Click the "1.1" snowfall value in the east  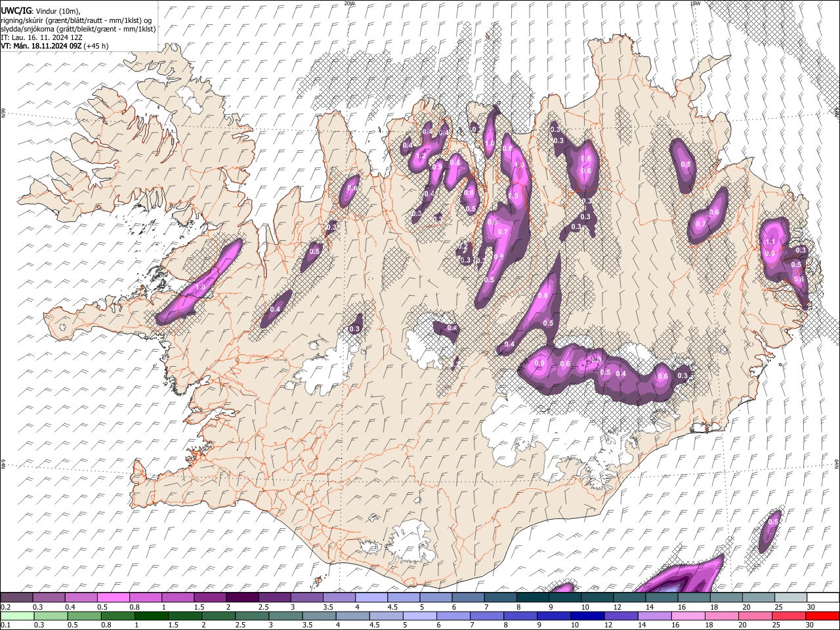coord(770,242)
